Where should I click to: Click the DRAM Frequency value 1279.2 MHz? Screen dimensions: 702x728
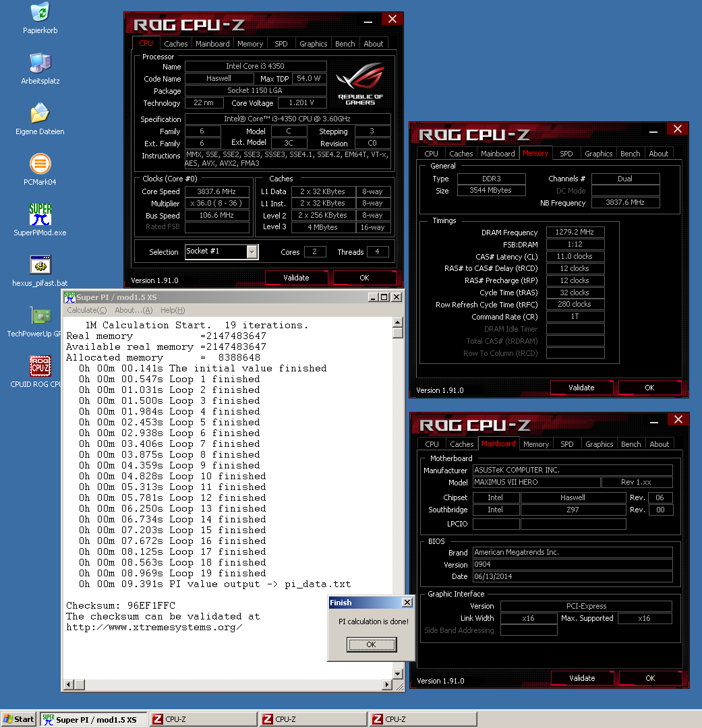[x=575, y=232]
